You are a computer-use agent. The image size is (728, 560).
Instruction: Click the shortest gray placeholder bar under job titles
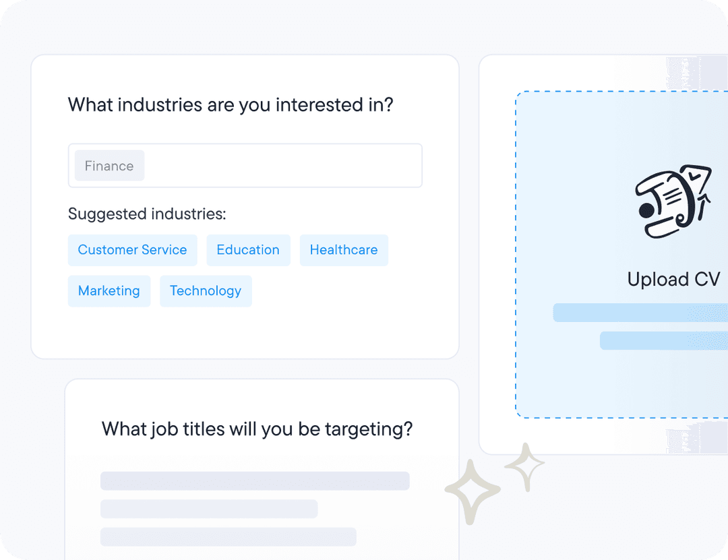tap(209, 509)
